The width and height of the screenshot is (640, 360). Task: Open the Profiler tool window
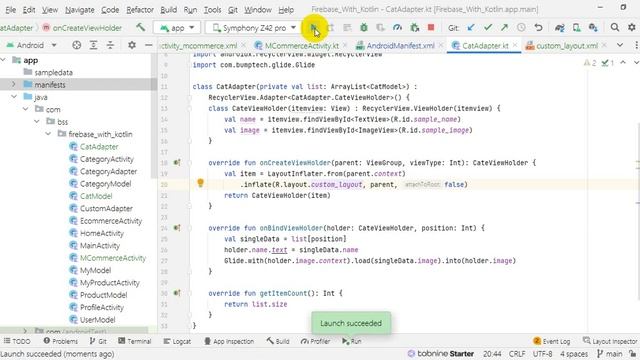[x=315, y=341]
